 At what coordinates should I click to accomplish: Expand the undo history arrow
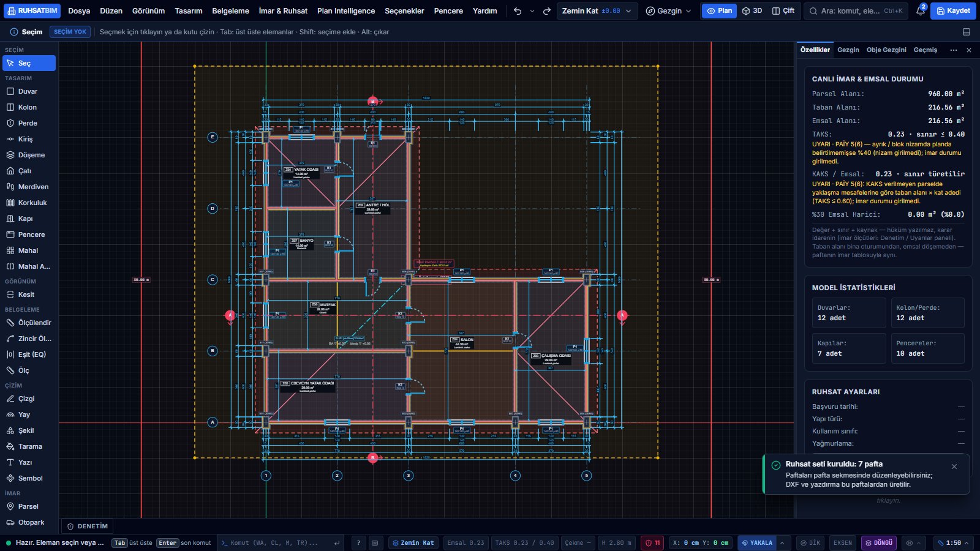[x=532, y=11]
